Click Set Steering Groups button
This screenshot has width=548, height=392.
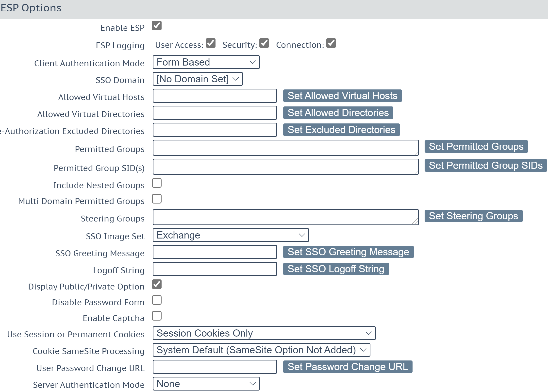(x=473, y=216)
